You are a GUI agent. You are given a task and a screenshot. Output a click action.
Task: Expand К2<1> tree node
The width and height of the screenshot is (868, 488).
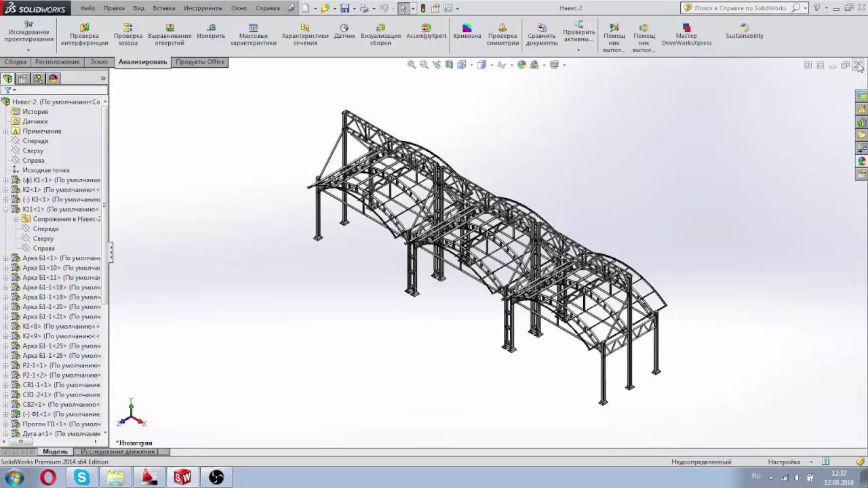5,190
